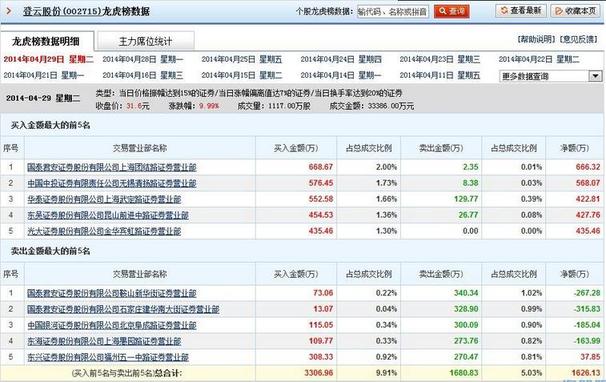Open 国泰君安上海团结路证券营业部 link
Image resolution: width=606 pixels, height=382 pixels.
(112, 167)
